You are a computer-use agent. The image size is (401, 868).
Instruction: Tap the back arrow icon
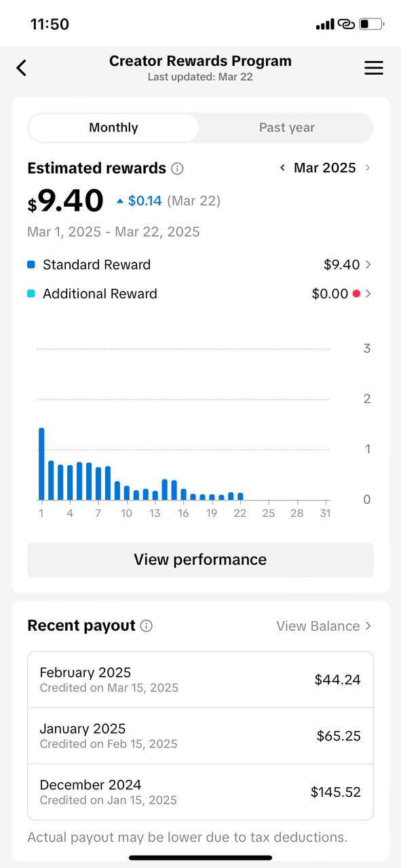22,68
